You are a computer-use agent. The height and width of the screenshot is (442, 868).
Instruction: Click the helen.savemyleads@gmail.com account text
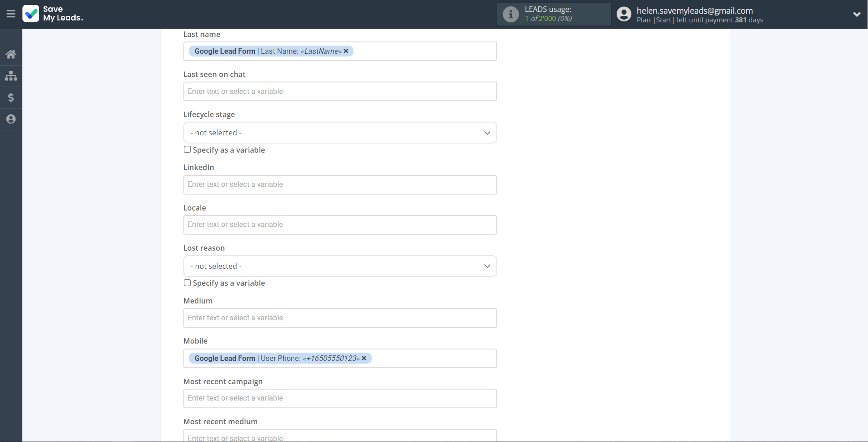pos(695,10)
